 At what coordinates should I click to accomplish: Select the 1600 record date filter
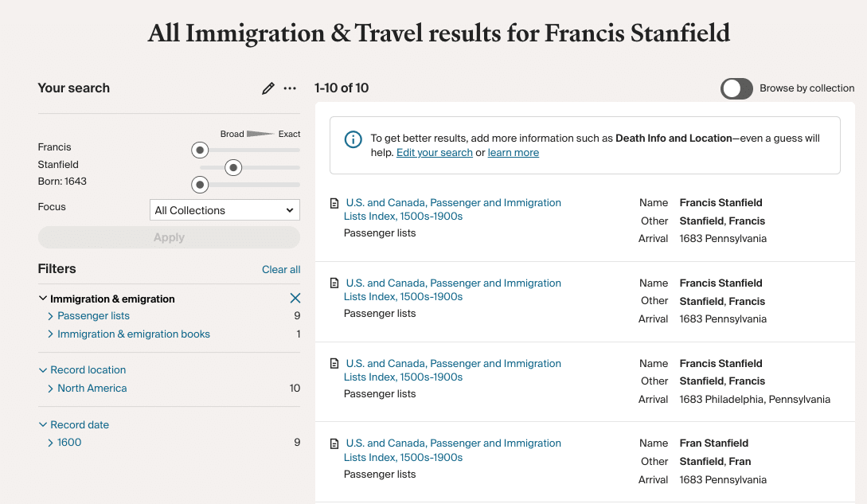point(69,443)
